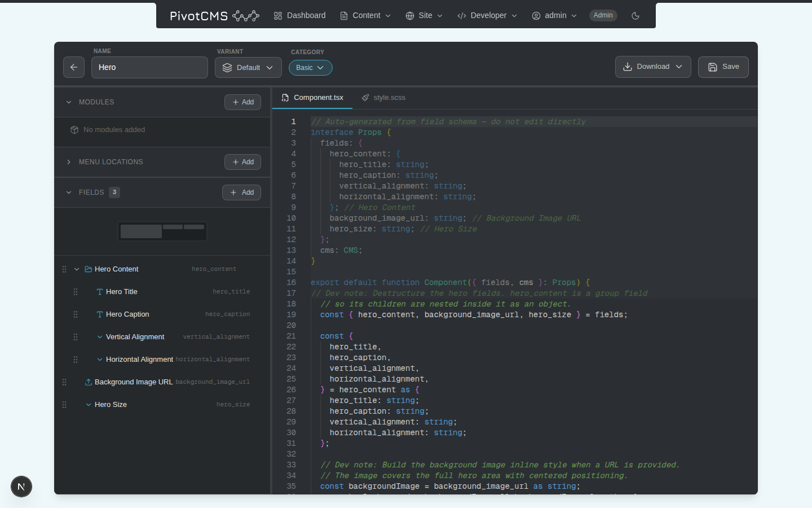Click the Hero Title drag handle

[x=76, y=292]
